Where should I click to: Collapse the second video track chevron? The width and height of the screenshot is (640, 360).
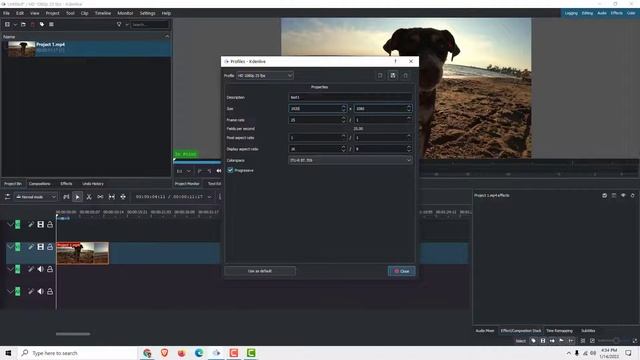[x=10, y=247]
